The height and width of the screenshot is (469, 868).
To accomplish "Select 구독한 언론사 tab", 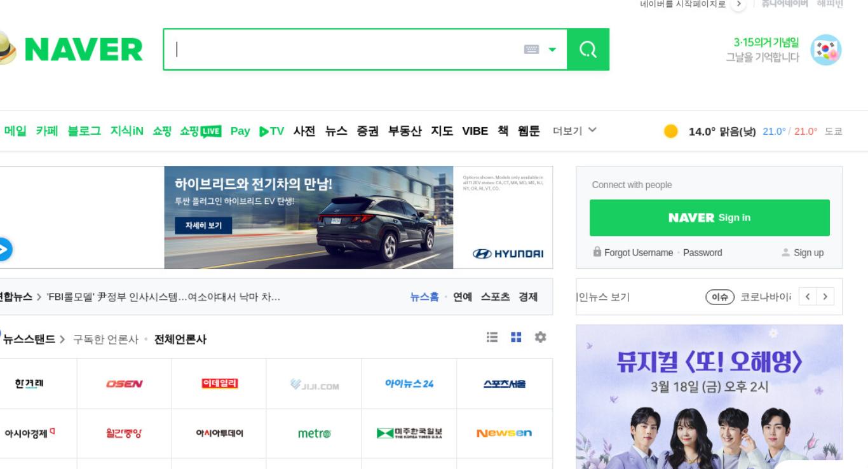I will click(105, 339).
